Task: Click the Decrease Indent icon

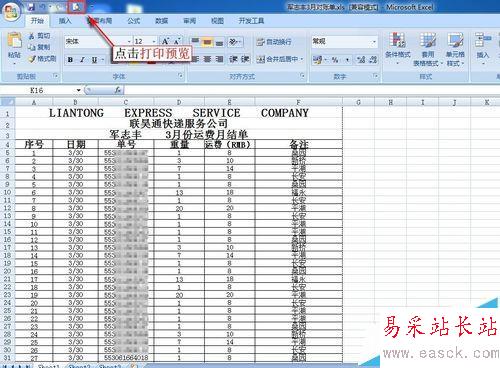Action: pyautogui.click(x=233, y=59)
